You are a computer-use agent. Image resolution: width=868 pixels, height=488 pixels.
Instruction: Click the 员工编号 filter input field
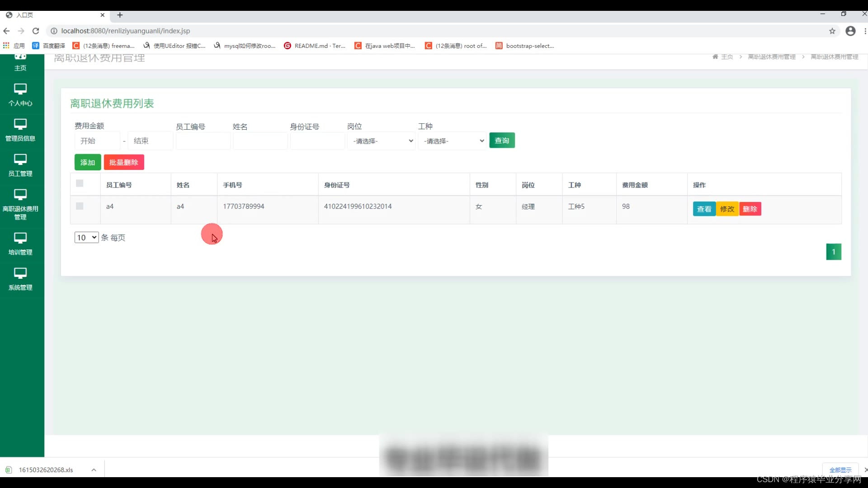coord(203,141)
